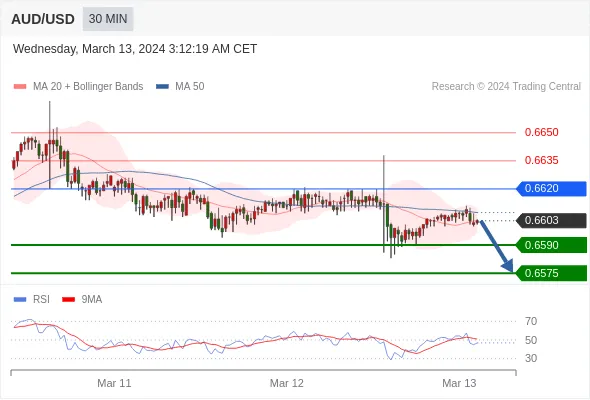Click the MA 20 + Bollinger Bands legend label

tap(88, 87)
